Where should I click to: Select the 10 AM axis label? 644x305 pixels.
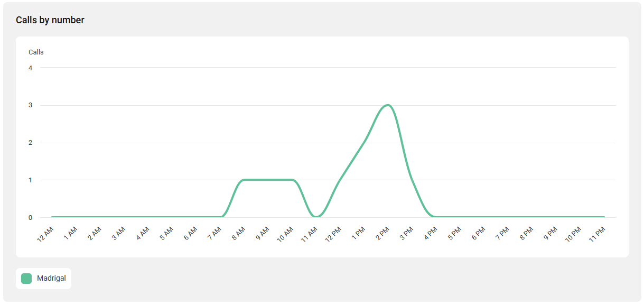pyautogui.click(x=284, y=234)
